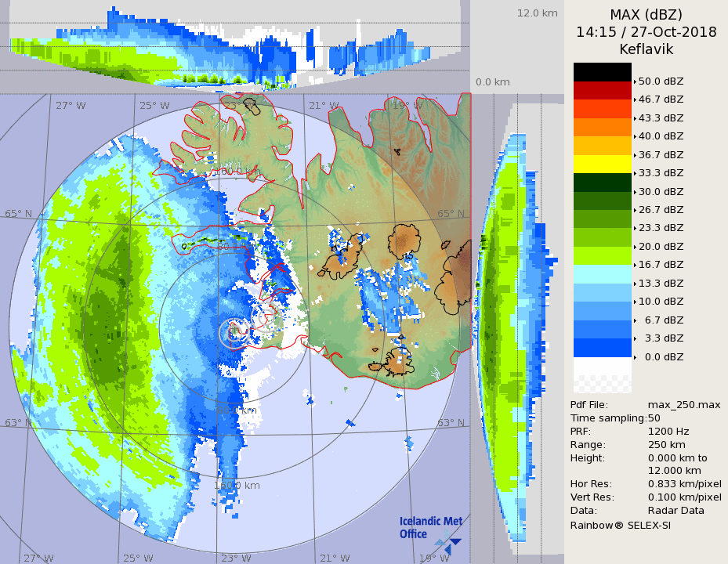The width and height of the screenshot is (728, 564).
Task: Click the Rainbow SELEX-SI software label
Action: click(x=620, y=525)
